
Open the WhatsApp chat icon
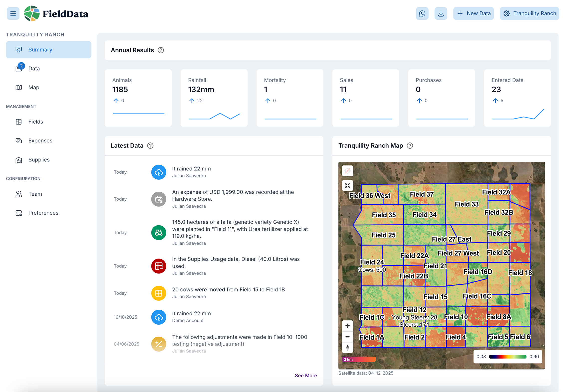(x=422, y=13)
